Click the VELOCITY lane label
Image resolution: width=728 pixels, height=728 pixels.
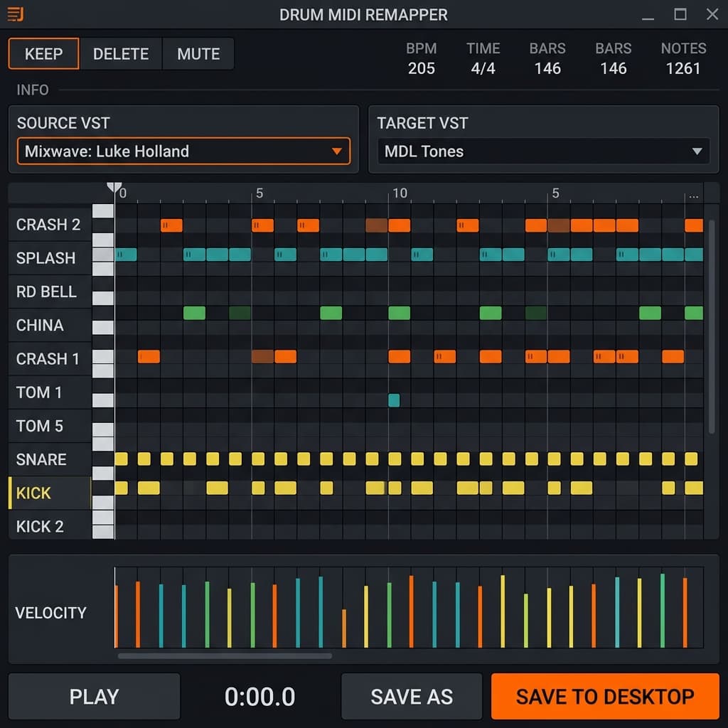(50, 613)
